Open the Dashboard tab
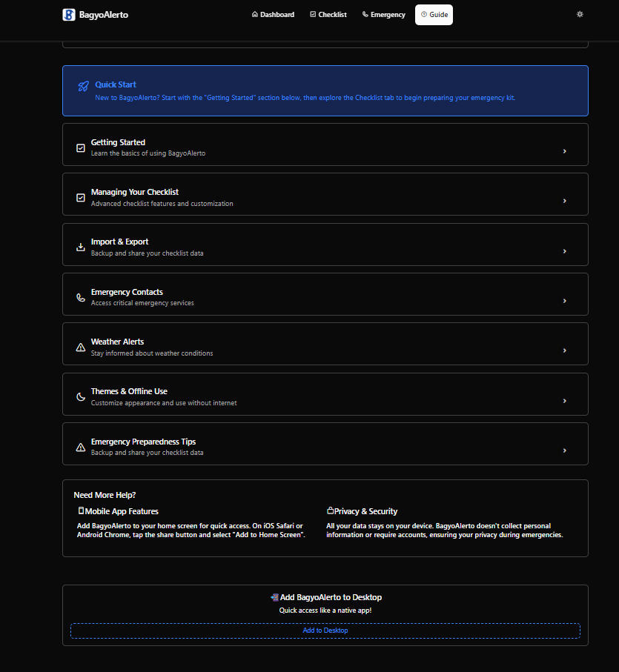The width and height of the screenshot is (619, 672). pyautogui.click(x=273, y=15)
